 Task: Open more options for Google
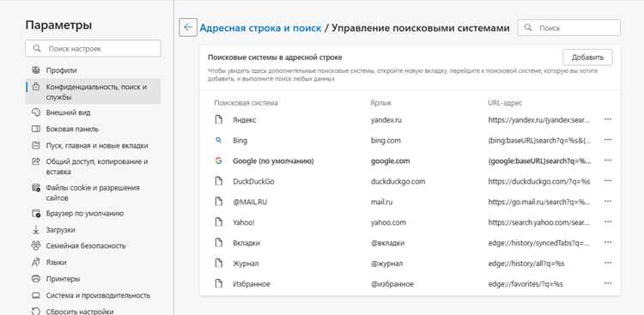pos(608,161)
